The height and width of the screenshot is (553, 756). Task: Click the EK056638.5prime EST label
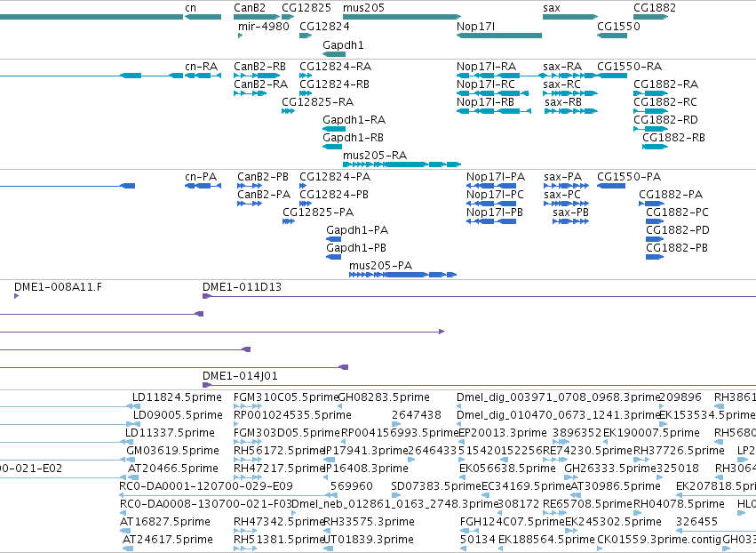(x=507, y=469)
